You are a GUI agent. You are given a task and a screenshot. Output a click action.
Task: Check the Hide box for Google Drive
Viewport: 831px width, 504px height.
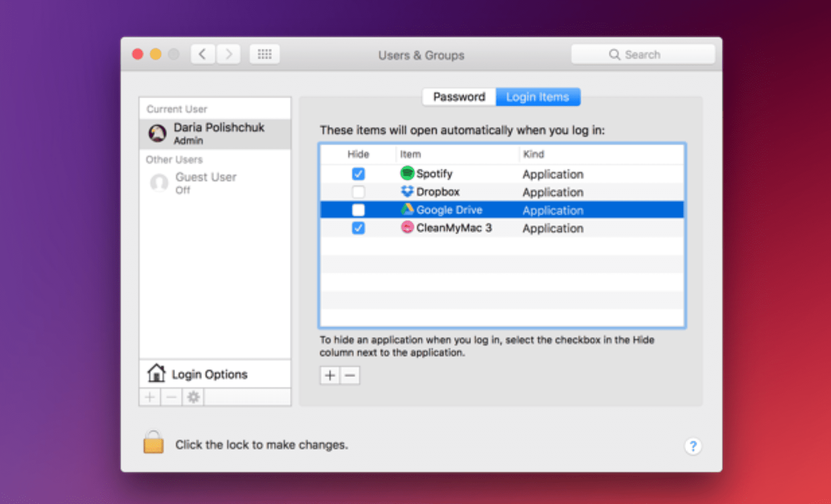358,210
